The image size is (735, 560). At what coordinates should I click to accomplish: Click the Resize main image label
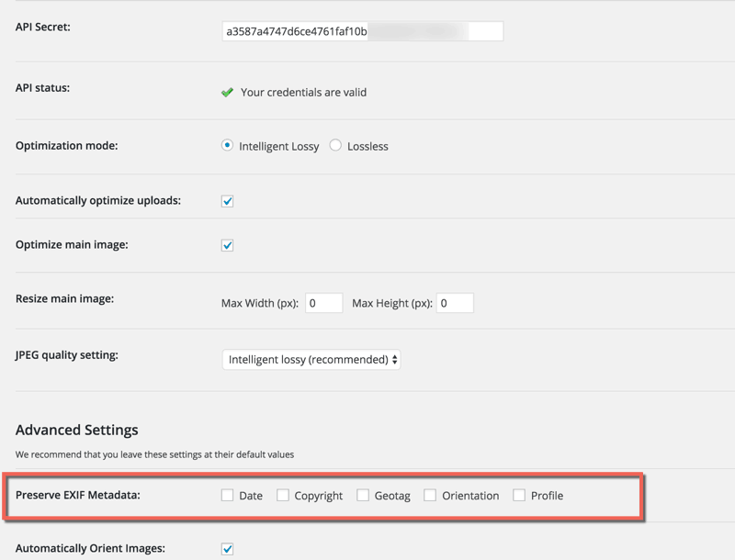[64, 298]
